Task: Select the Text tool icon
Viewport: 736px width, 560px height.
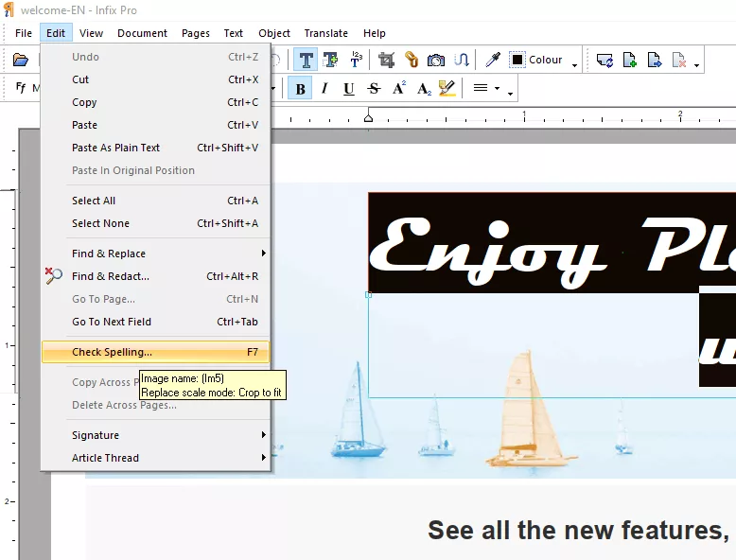Action: (306, 60)
